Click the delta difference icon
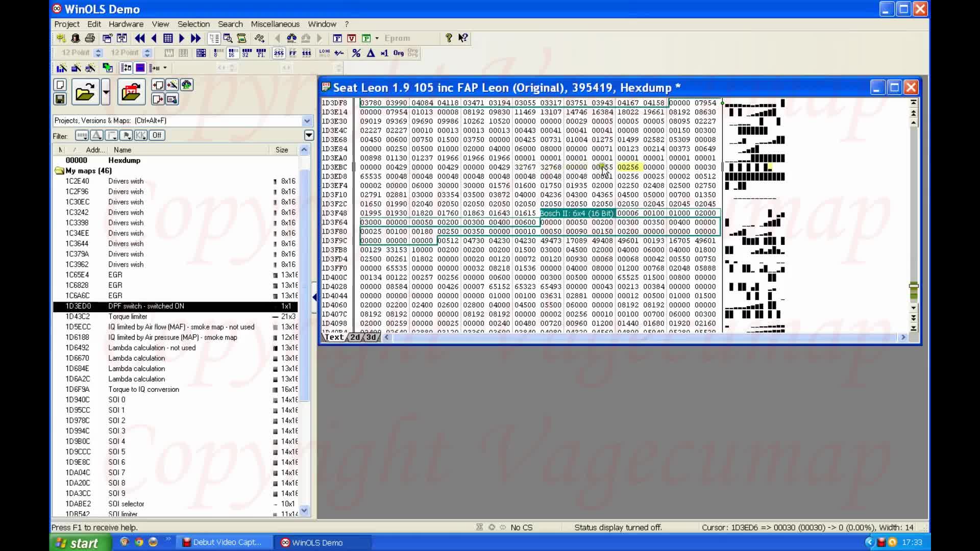 pos(371,53)
